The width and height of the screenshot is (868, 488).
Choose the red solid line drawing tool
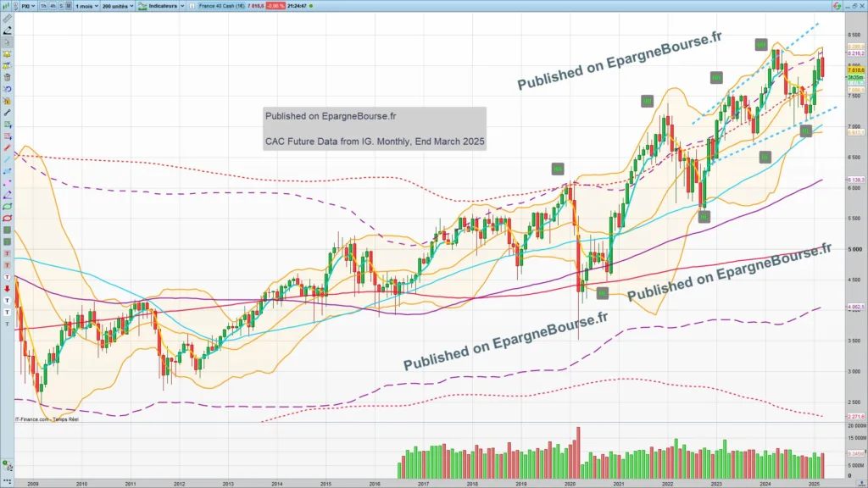[x=7, y=147]
